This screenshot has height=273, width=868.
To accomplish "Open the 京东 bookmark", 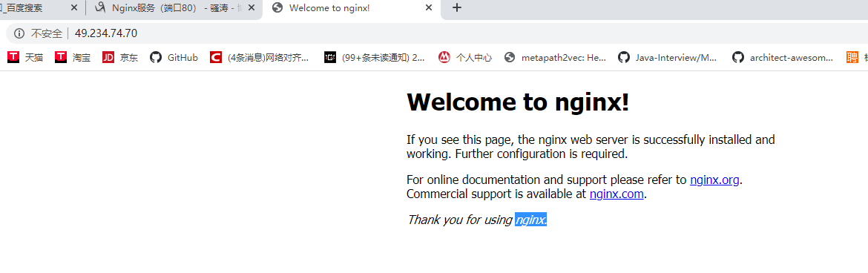I will (x=120, y=57).
